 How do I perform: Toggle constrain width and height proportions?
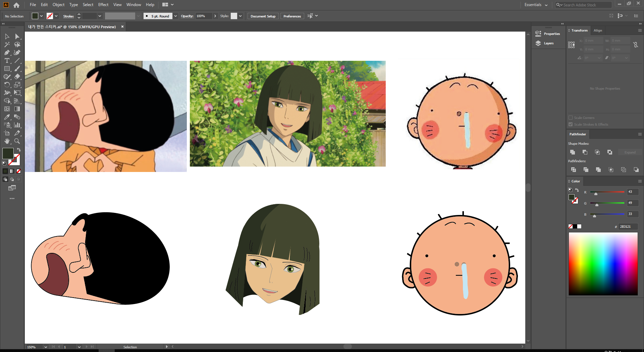coord(636,45)
